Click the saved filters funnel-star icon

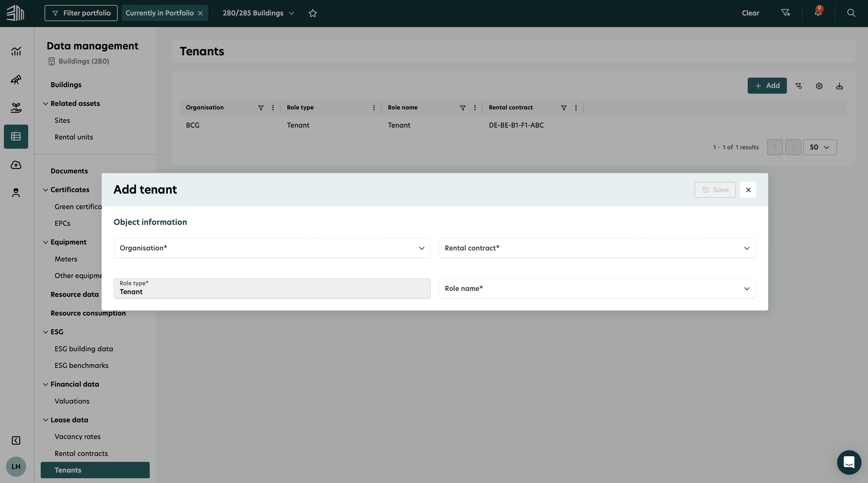[x=785, y=13]
